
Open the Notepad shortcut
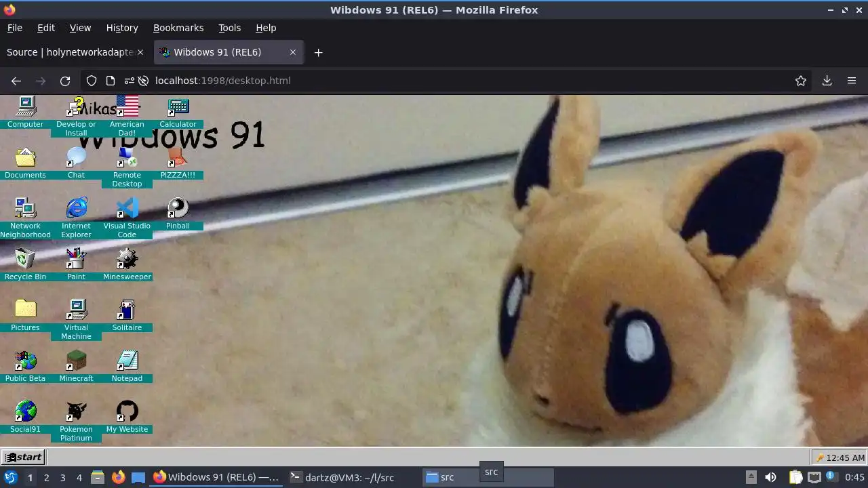127,366
